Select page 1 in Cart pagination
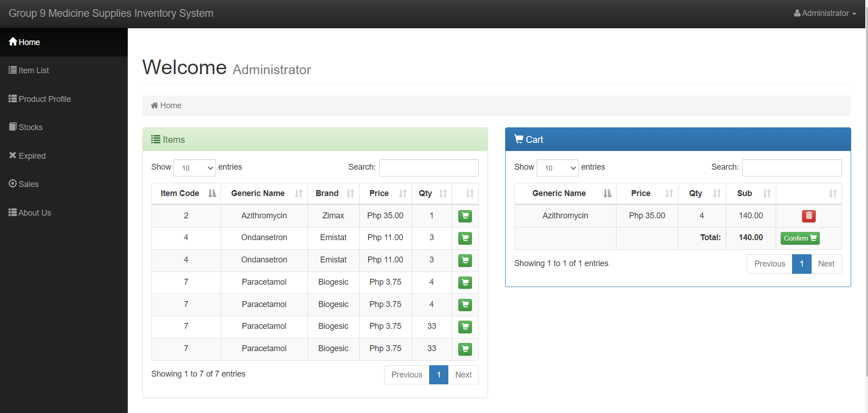 point(802,264)
